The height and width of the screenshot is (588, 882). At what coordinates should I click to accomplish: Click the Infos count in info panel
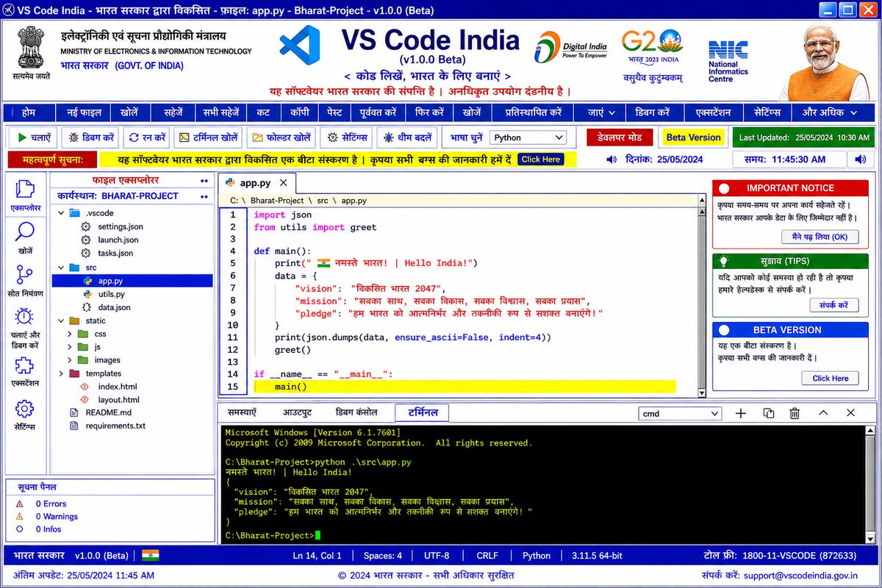click(x=49, y=529)
